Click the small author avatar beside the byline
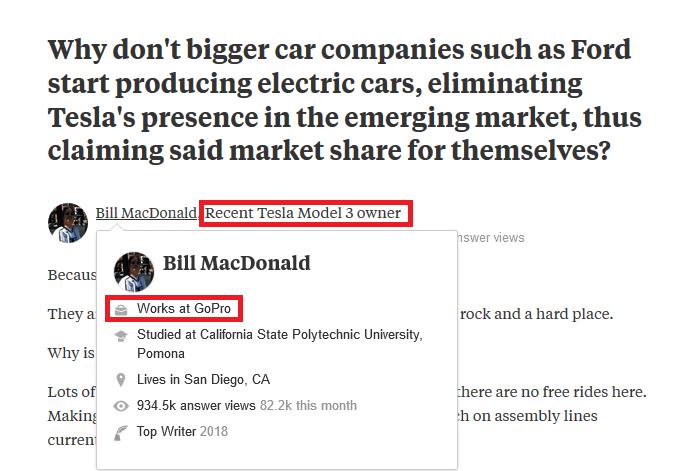Viewport: 673px width, 471px height. [67, 222]
